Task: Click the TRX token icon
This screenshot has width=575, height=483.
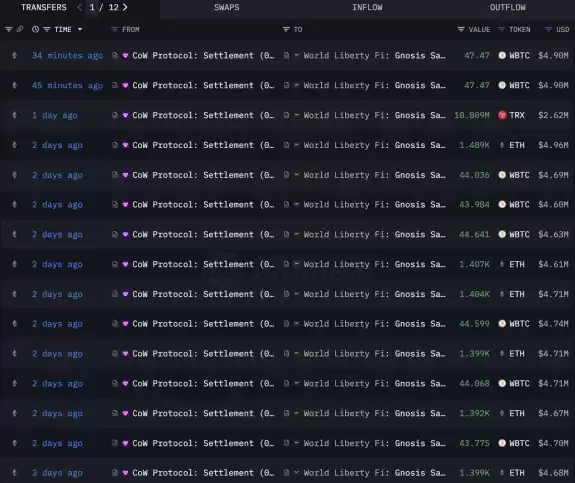Action: [x=502, y=115]
